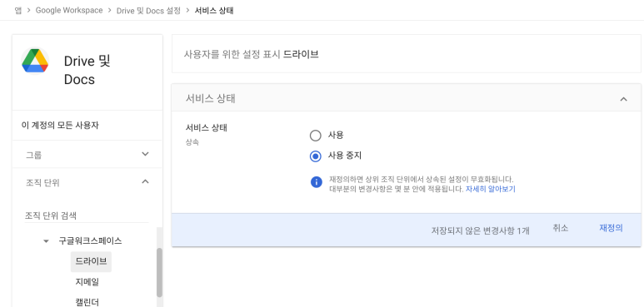Viewport: 644px width, 307px height.
Task: Collapse the 서비스 상태 panel chevron
Action: [x=623, y=99]
